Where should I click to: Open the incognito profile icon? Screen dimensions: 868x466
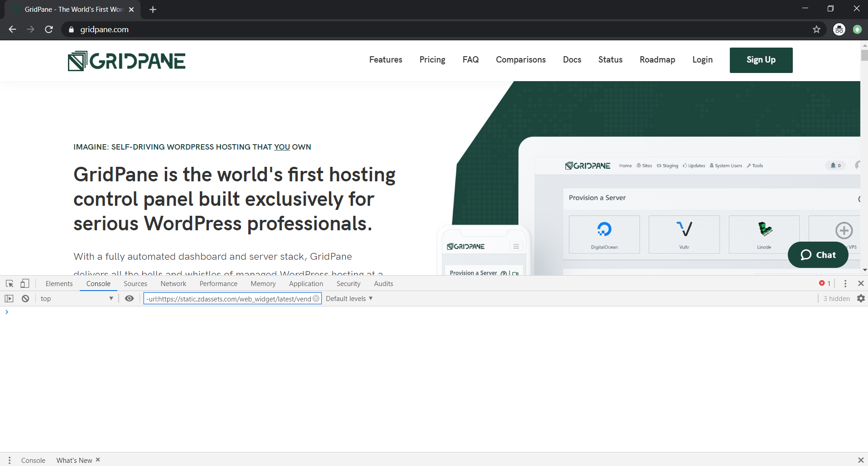839,29
